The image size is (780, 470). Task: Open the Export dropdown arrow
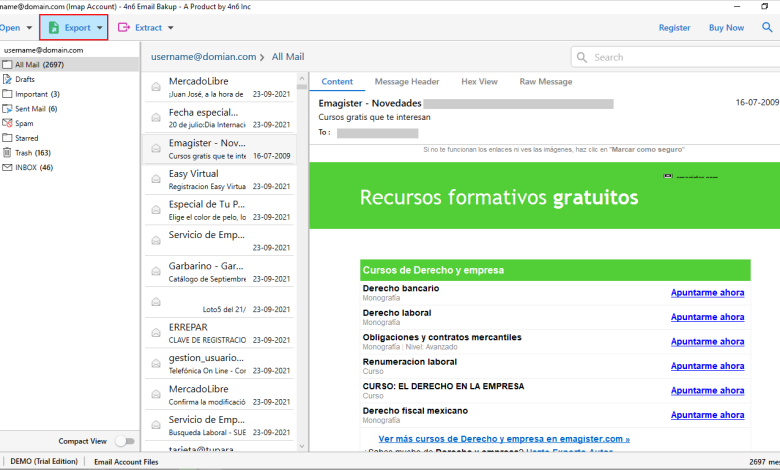[99, 28]
